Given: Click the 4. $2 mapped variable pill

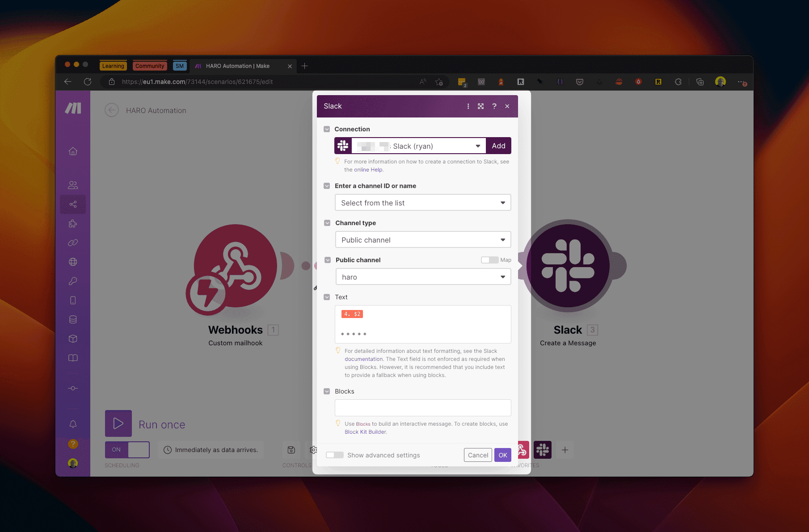Looking at the screenshot, I should [352, 314].
